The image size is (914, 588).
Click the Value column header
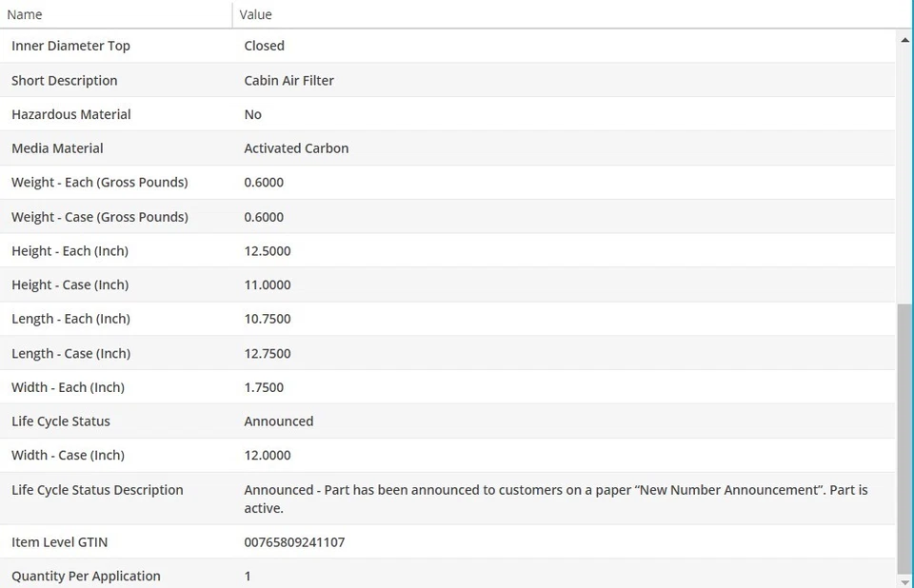[x=255, y=14]
